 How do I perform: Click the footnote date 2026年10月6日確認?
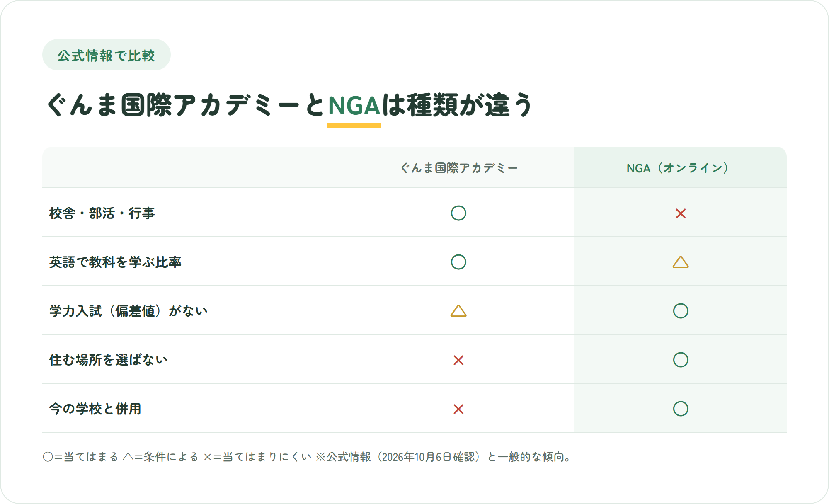(x=428, y=457)
